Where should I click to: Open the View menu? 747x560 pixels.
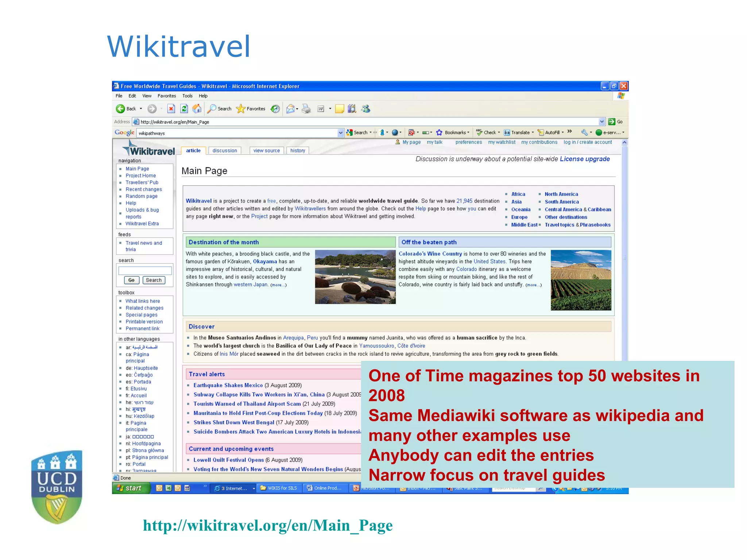pos(147,96)
